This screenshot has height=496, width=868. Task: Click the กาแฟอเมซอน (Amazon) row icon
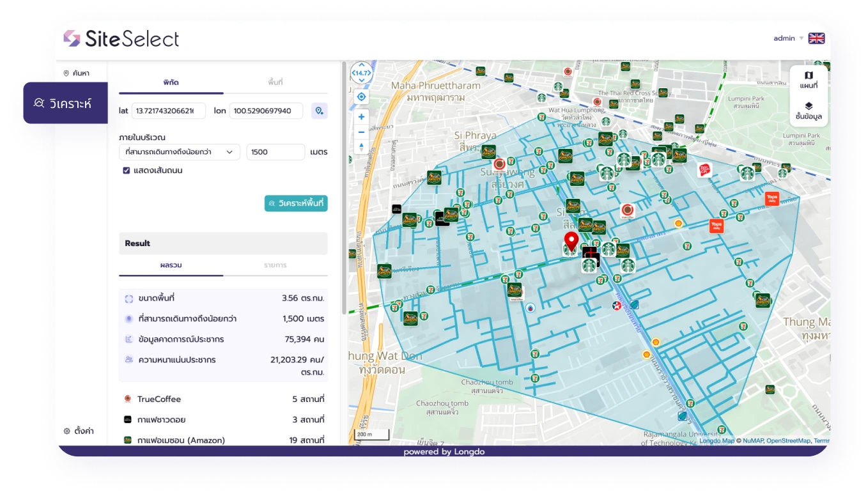click(x=128, y=440)
